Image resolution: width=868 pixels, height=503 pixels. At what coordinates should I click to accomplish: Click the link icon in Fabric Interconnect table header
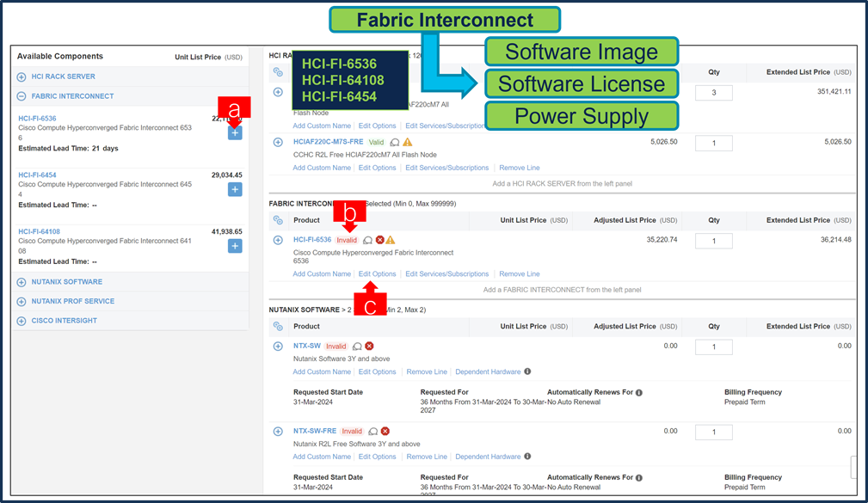pos(278,220)
